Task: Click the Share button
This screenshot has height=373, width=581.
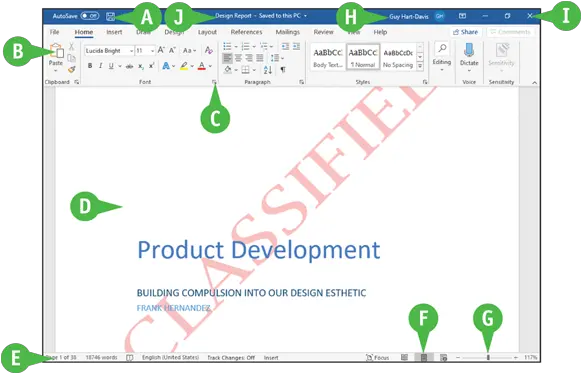Action: pos(465,32)
